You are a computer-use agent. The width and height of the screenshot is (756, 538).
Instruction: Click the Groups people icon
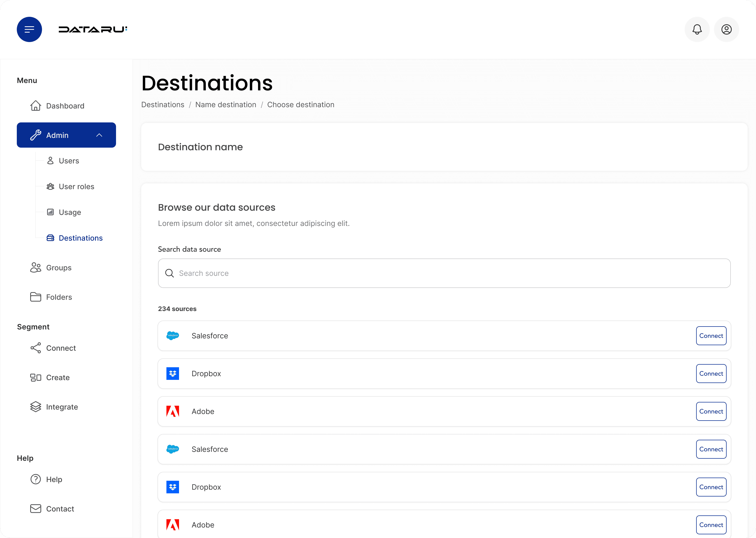[35, 267]
